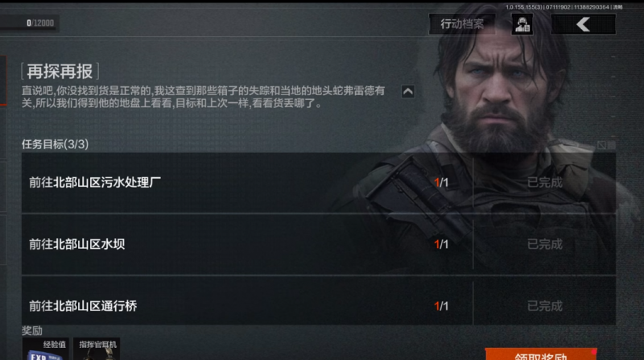Select the red-highlighted tab on the left edge
The image size is (644, 360).
(3, 81)
